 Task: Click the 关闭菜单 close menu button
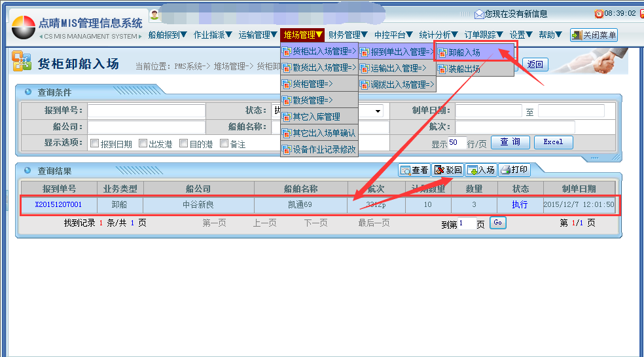click(x=594, y=35)
